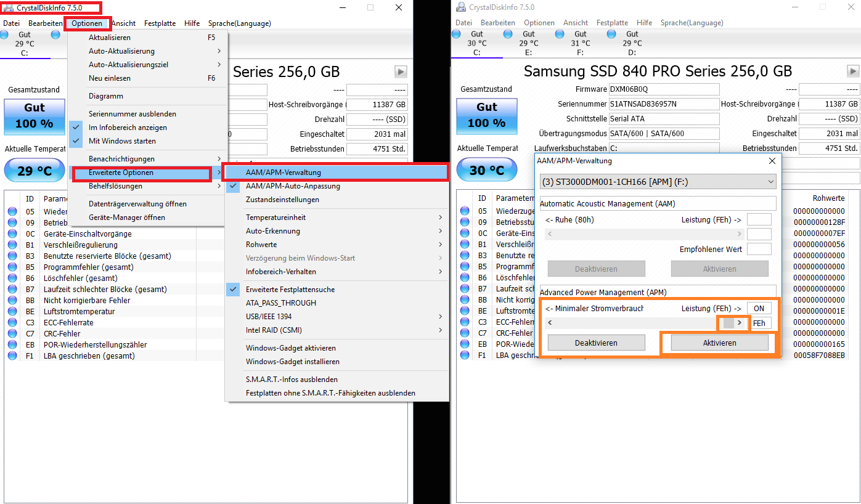The height and width of the screenshot is (504, 861).
Task: Choose 'Diagramm' from Optionen menu
Action: coord(148,96)
